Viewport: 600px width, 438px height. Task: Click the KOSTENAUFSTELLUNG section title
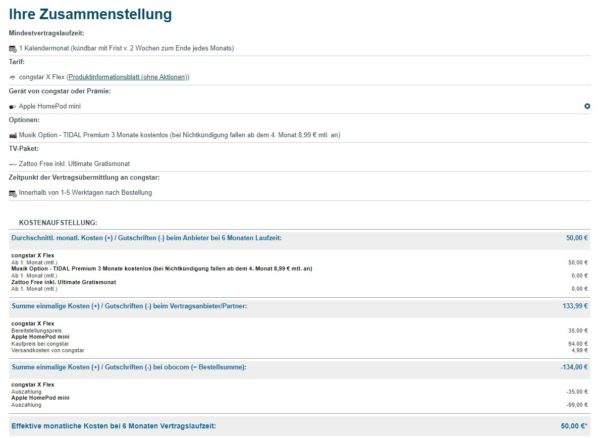coord(58,221)
